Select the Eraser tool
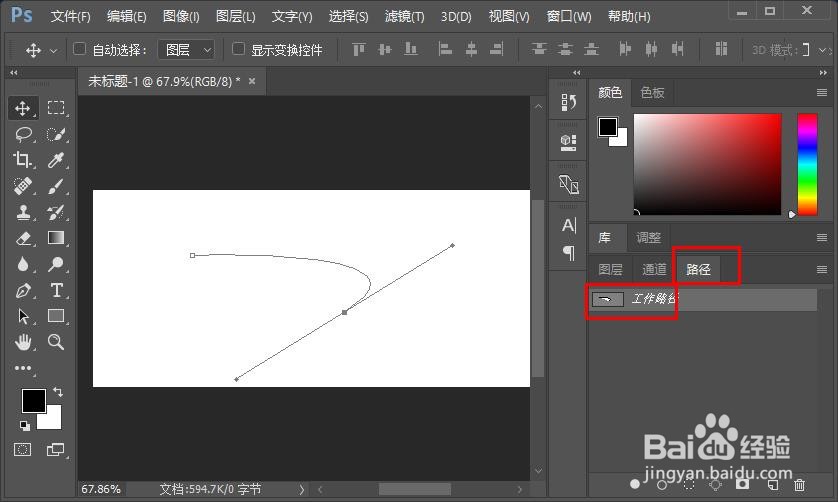The image size is (838, 502). coord(22,238)
